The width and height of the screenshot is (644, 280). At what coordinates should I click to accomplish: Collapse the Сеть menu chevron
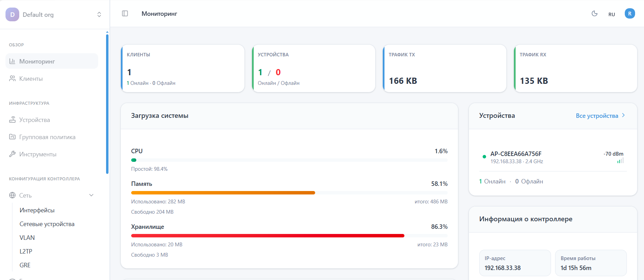click(x=91, y=195)
